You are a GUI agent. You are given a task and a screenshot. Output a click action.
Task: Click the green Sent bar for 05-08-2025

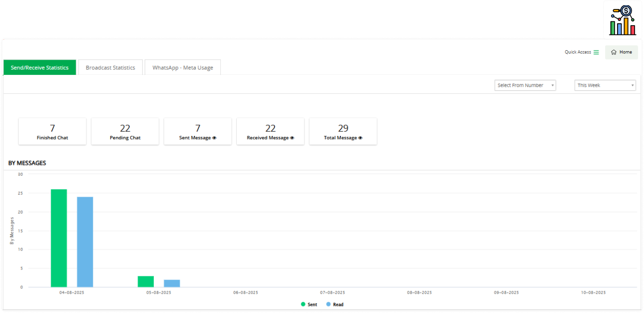[x=146, y=281]
